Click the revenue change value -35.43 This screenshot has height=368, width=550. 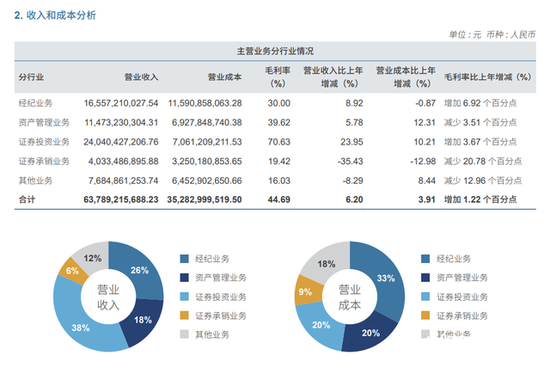click(350, 161)
